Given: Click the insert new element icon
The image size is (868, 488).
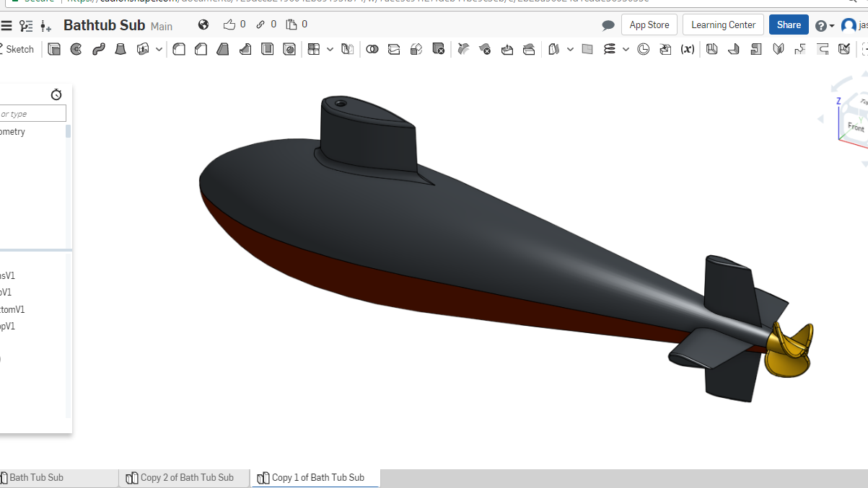Looking at the screenshot, I should (46, 26).
